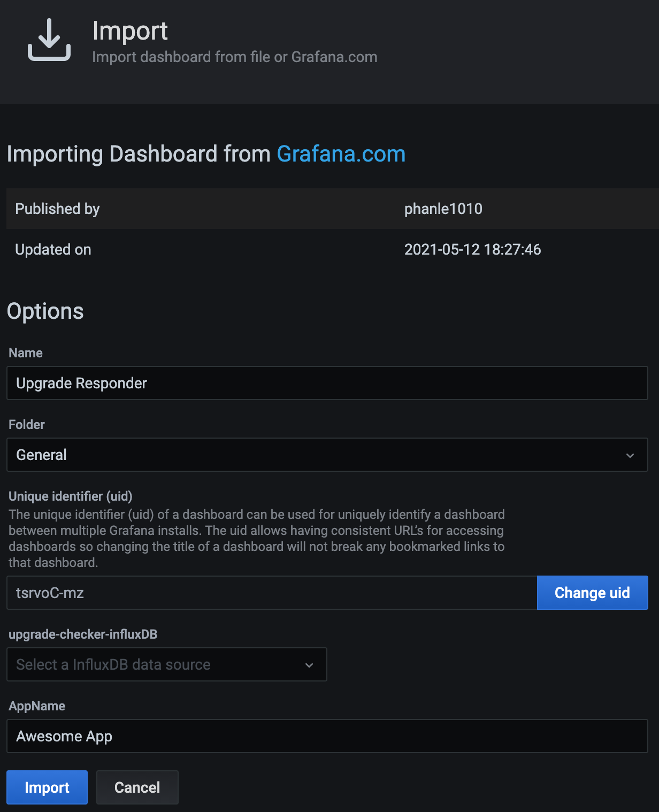Click the Options heading
The height and width of the screenshot is (812, 659).
point(45,311)
